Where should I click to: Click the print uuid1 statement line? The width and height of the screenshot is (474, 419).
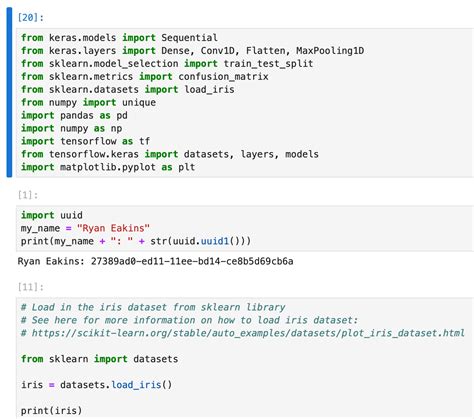136,241
